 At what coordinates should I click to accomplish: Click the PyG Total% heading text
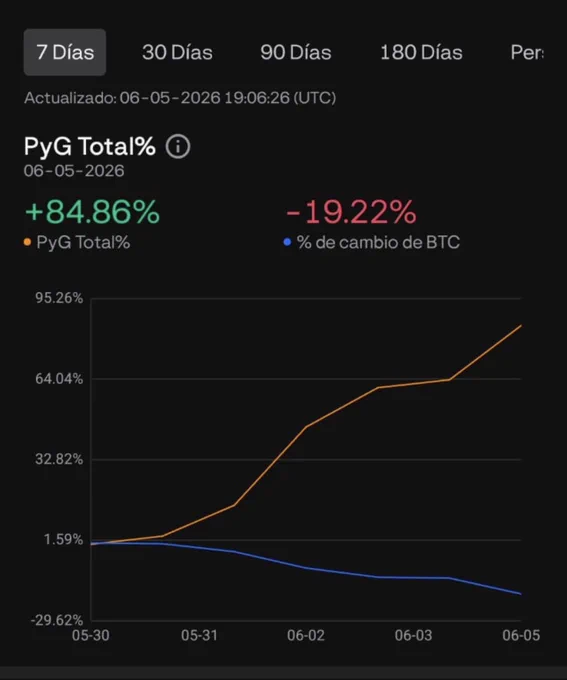(90, 146)
